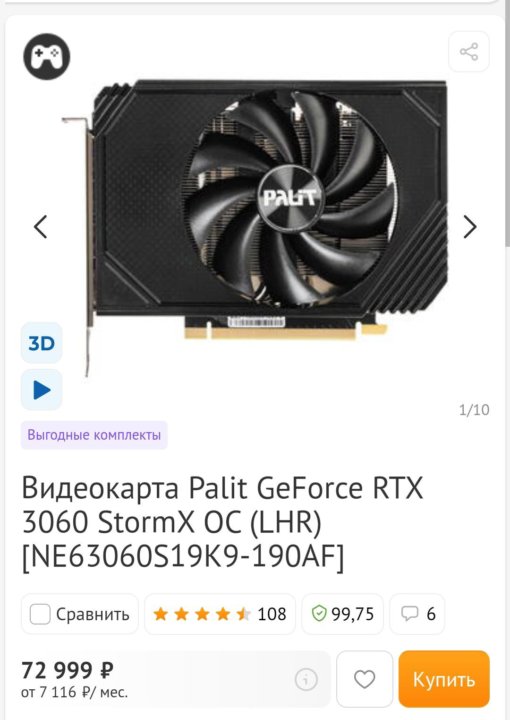
Task: Open the 6 comments section
Action: (417, 614)
